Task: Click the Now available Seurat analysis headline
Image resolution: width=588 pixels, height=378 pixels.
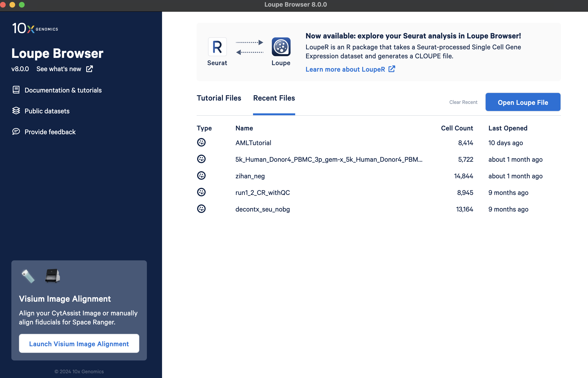Action: [413, 36]
